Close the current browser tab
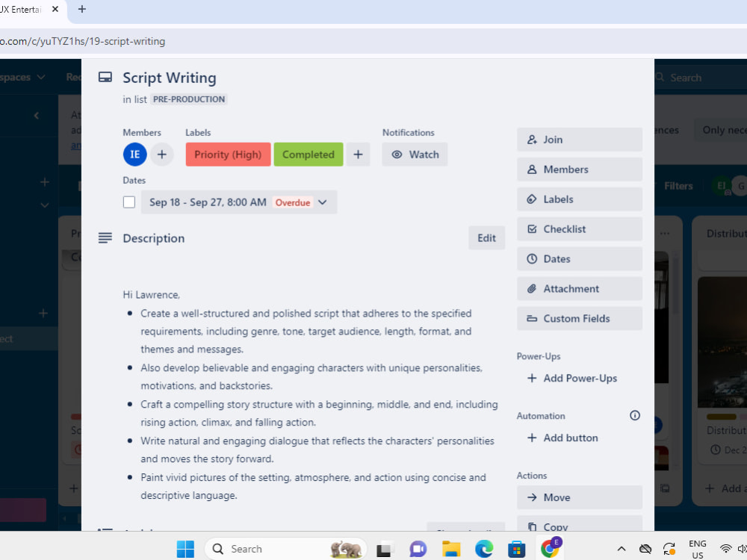 point(55,9)
